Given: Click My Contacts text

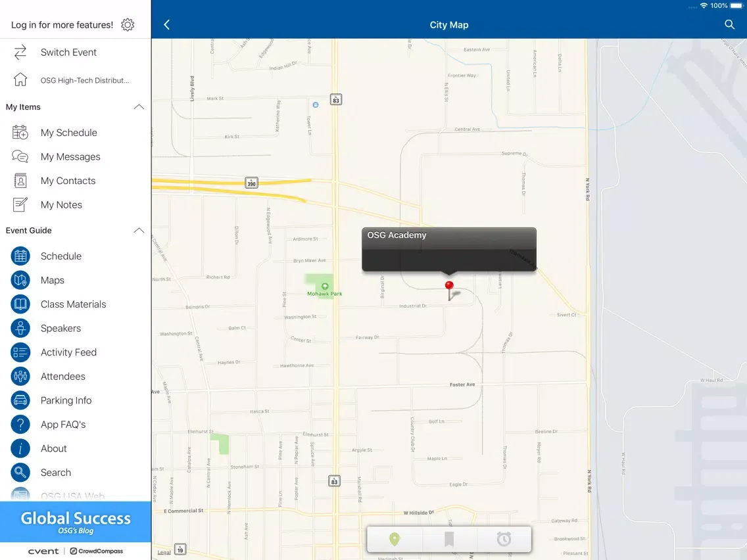Looking at the screenshot, I should [x=68, y=181].
